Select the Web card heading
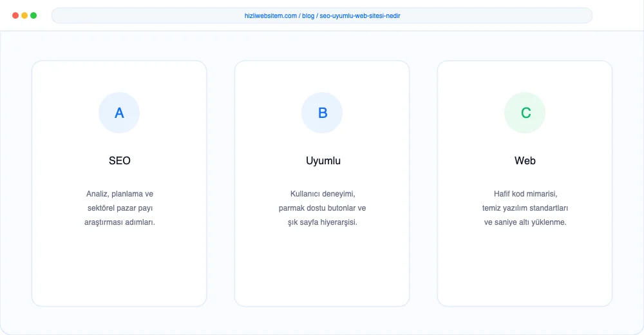The width and height of the screenshot is (644, 335). pyautogui.click(x=525, y=160)
